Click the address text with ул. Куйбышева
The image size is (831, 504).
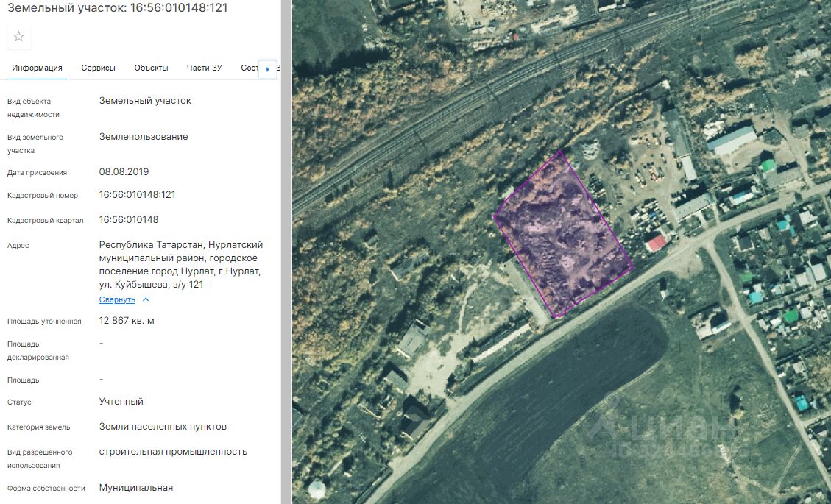click(x=181, y=264)
